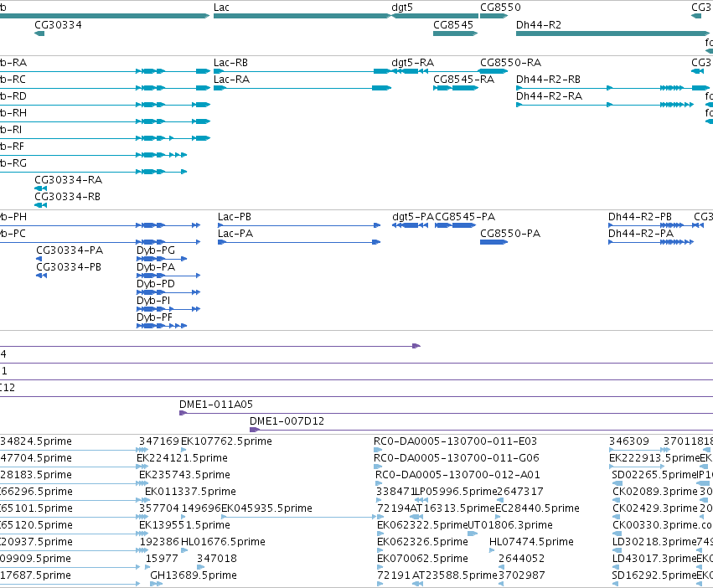713x588 pixels.
Task: Click the dgt5-PA protein label
Action: [x=413, y=217]
